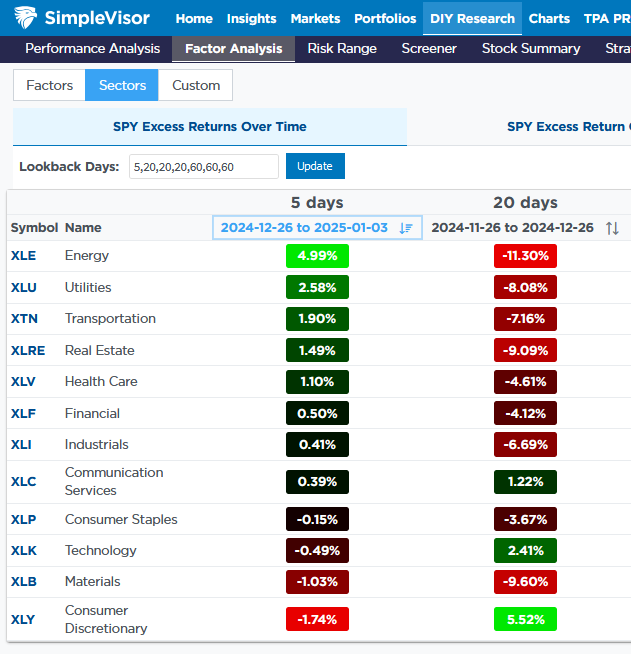The width and height of the screenshot is (631, 654).
Task: Go to Performance Analysis tab
Action: click(x=93, y=48)
